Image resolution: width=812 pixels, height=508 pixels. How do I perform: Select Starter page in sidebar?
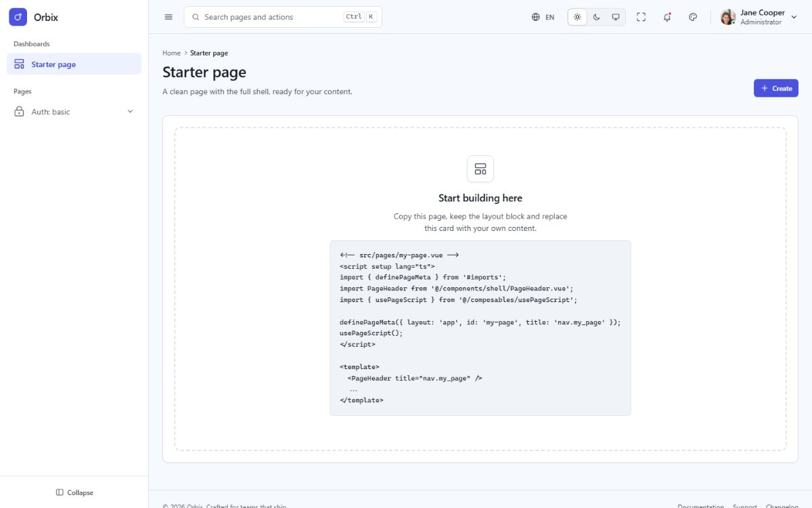(x=74, y=64)
